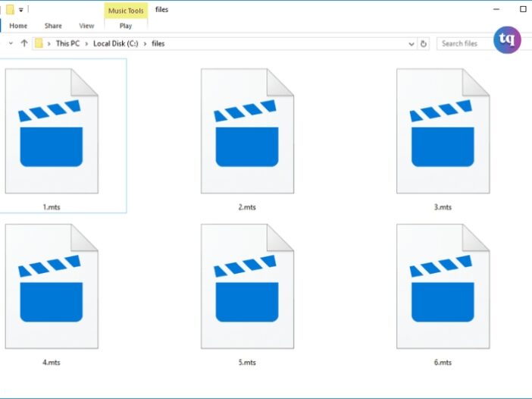Open the Play ribbon tab
Screen dimensions: 532x399
click(x=126, y=26)
